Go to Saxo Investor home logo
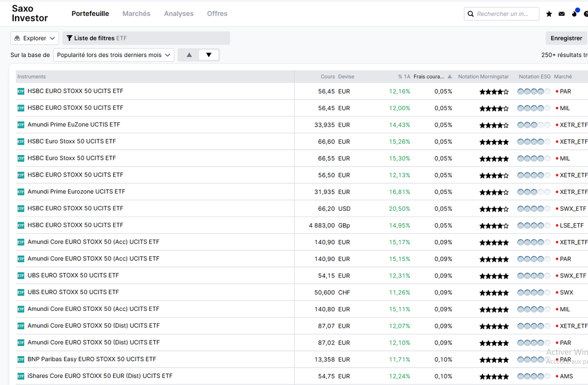This screenshot has height=385, width=588. point(30,13)
